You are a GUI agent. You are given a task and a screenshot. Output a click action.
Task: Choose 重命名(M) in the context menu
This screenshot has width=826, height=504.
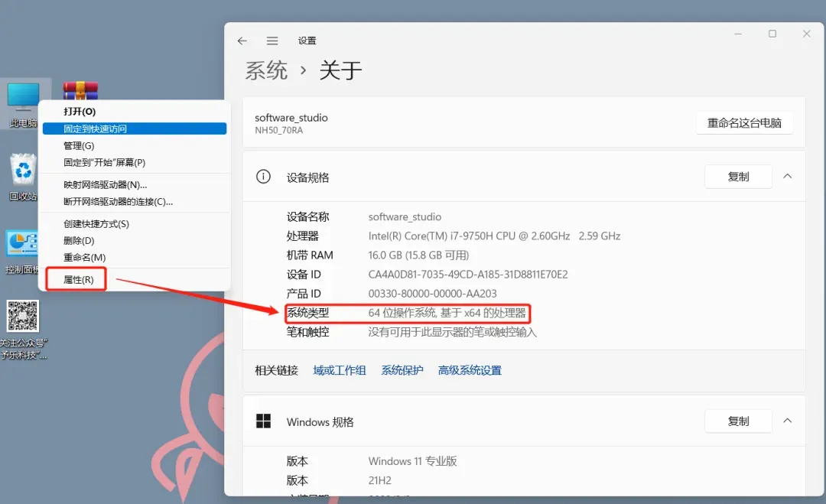click(136, 257)
